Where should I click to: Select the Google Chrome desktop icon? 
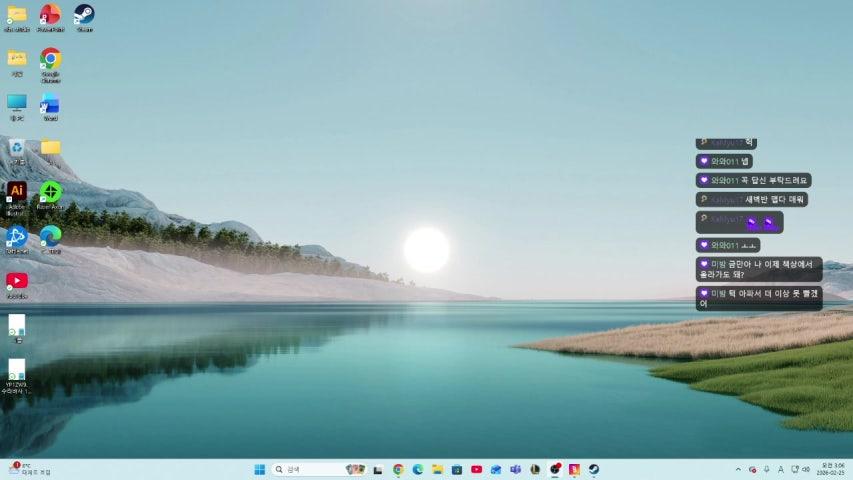(50, 59)
